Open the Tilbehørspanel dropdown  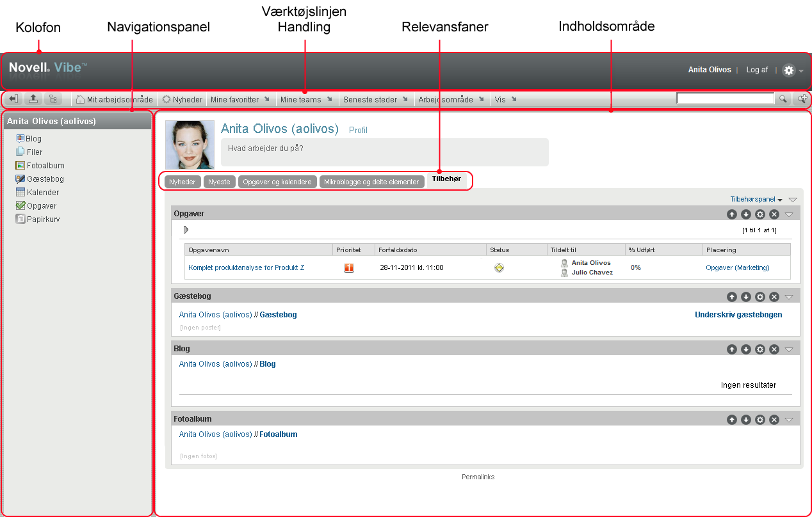click(x=756, y=200)
